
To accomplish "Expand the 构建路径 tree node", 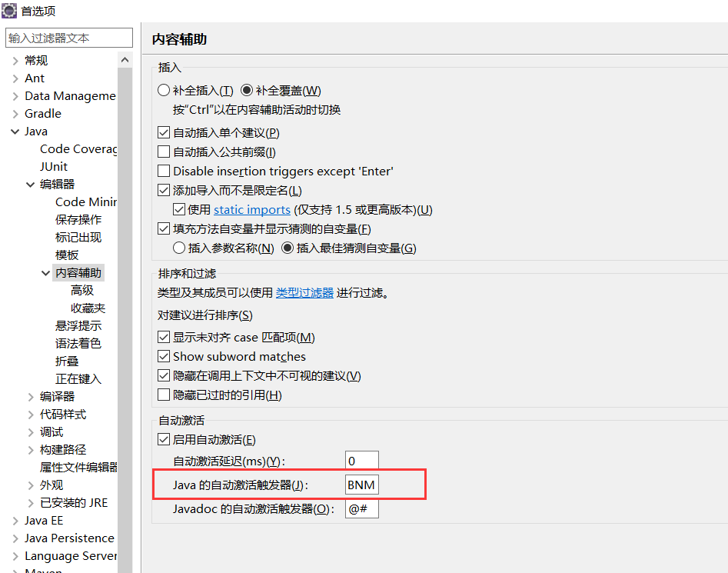I will click(x=31, y=450).
